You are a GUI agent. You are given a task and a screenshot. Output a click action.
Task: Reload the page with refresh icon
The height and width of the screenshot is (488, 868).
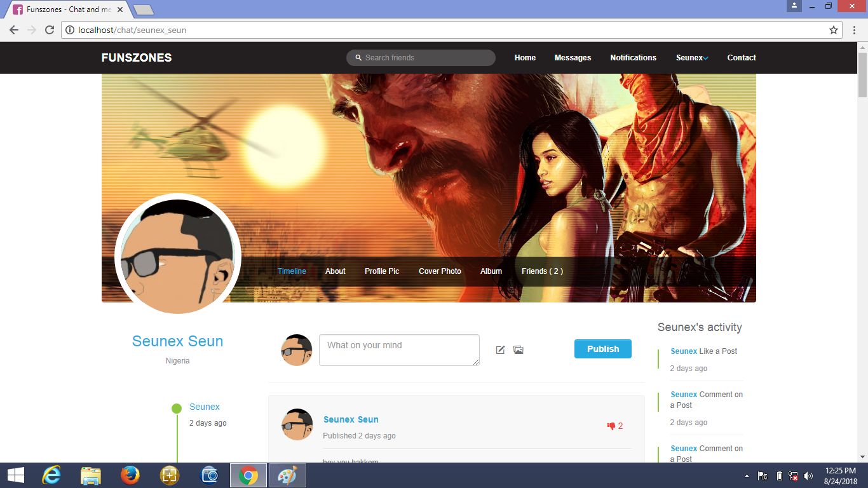[x=50, y=30]
